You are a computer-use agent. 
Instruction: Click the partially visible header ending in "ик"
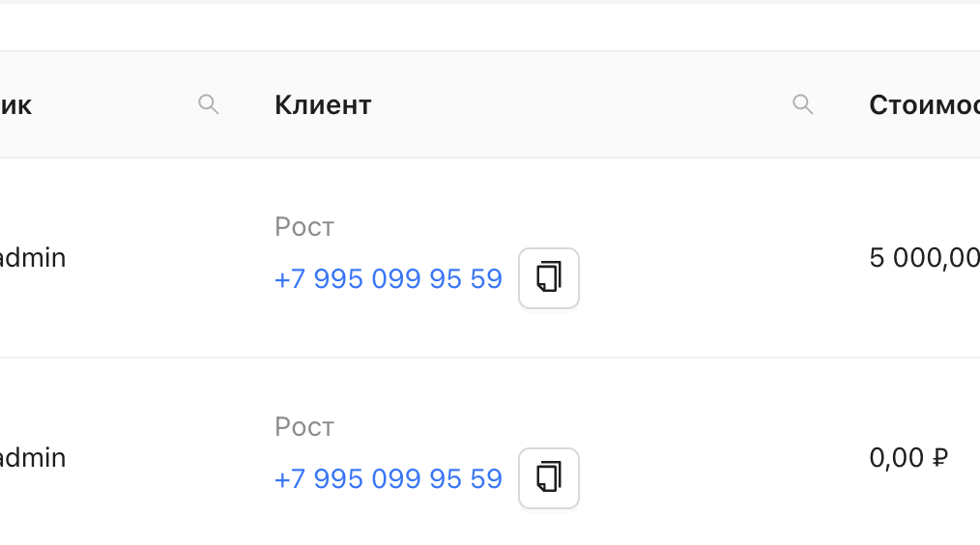coord(16,105)
